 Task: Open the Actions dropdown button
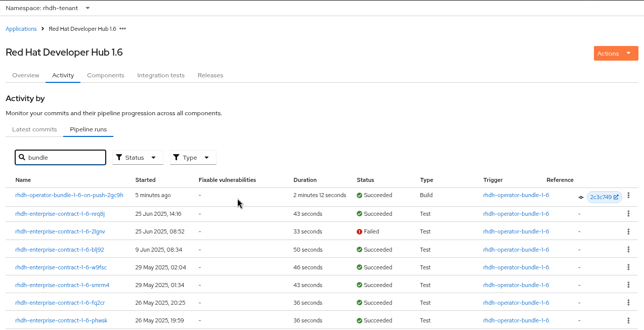(616, 54)
